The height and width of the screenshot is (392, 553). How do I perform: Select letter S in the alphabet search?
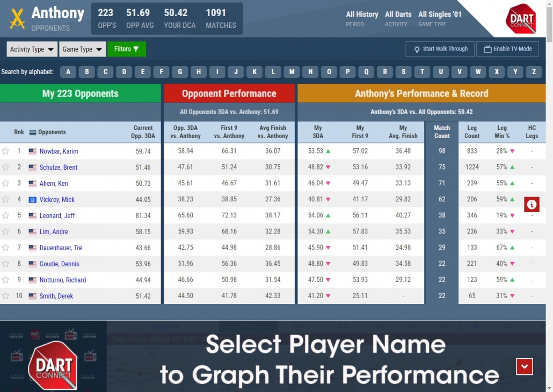pyautogui.click(x=403, y=72)
